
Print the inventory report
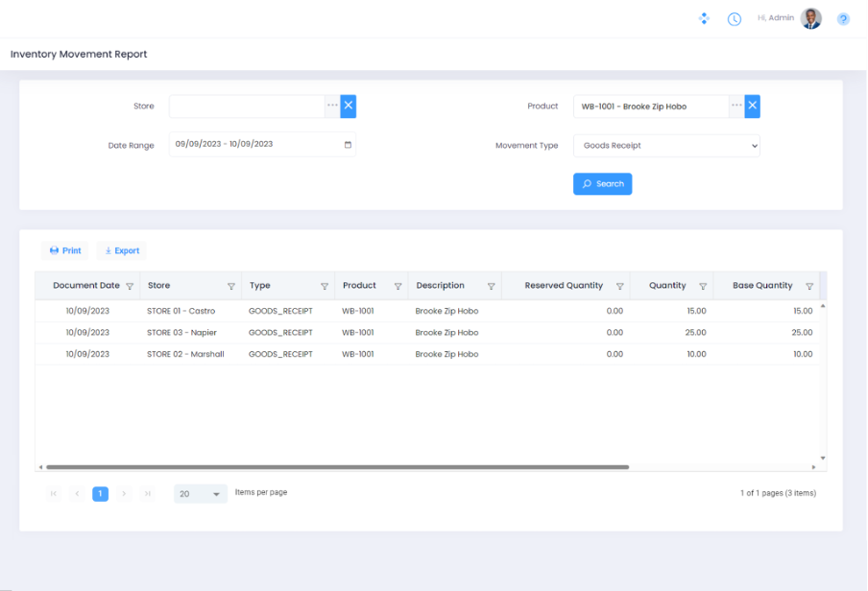click(x=65, y=250)
